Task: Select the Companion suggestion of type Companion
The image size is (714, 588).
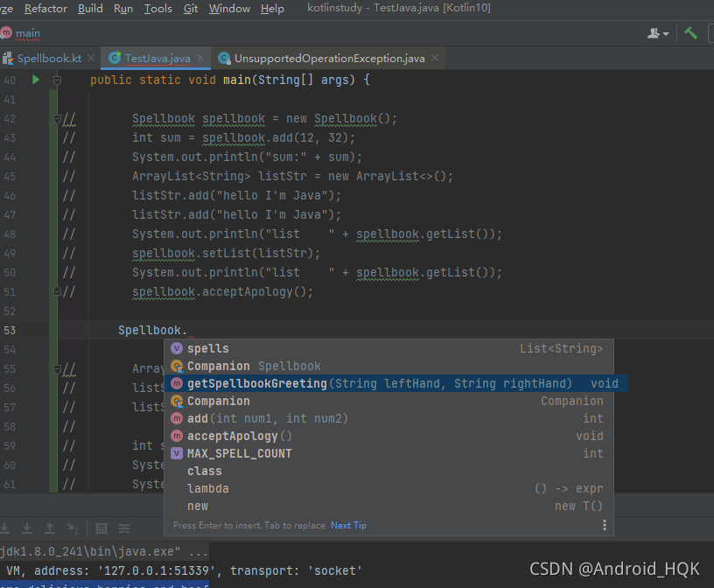Action: (388, 402)
